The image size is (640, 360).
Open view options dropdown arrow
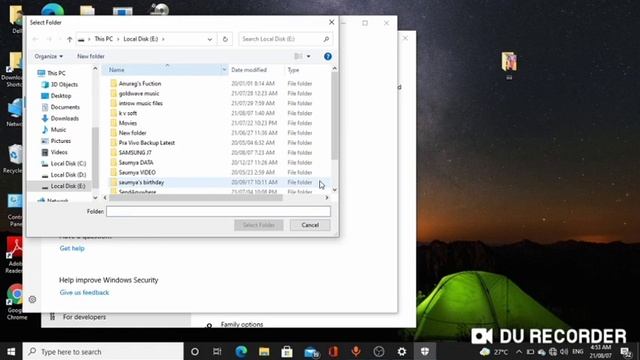pos(309,56)
